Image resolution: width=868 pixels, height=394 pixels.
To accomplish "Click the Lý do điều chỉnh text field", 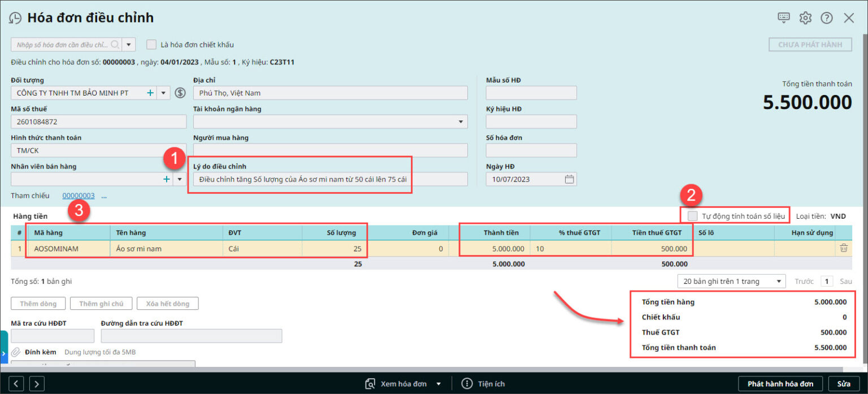I will (x=331, y=179).
